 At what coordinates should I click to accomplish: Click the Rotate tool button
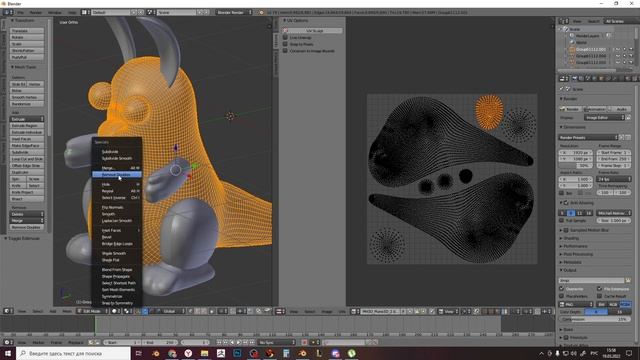(x=27, y=37)
